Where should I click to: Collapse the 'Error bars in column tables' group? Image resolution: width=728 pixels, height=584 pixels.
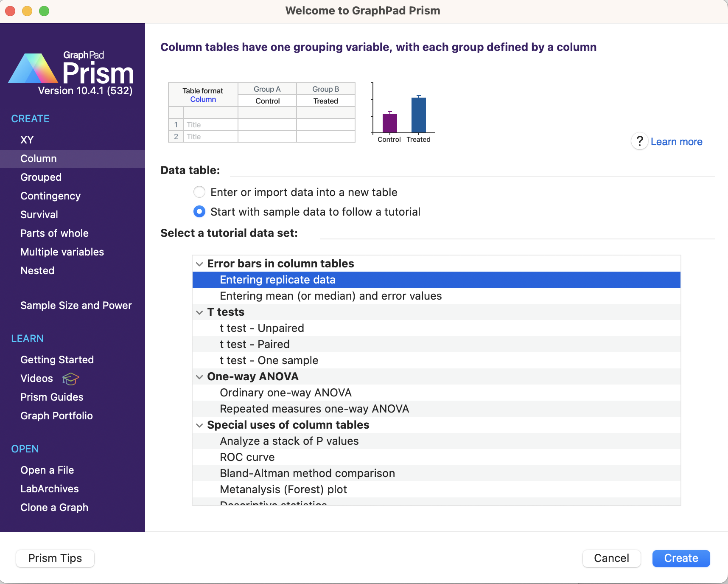(199, 264)
